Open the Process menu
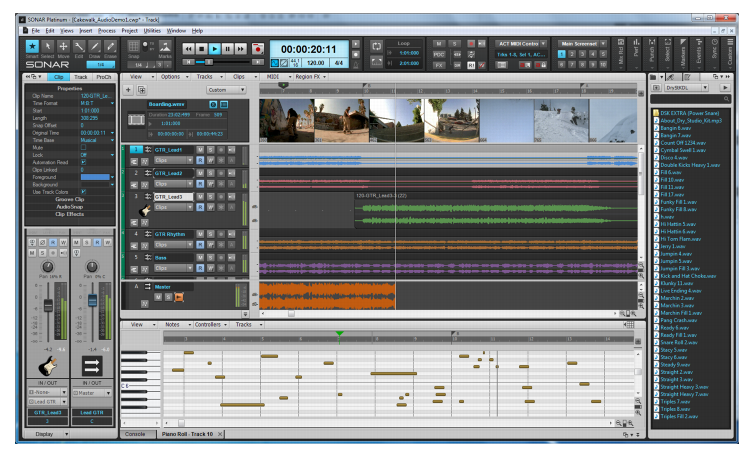 point(106,31)
